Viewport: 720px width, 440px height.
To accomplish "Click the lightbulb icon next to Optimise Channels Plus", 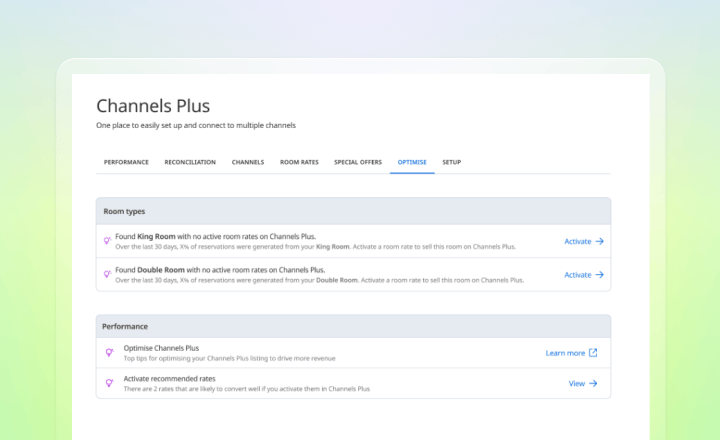I will (x=109, y=352).
